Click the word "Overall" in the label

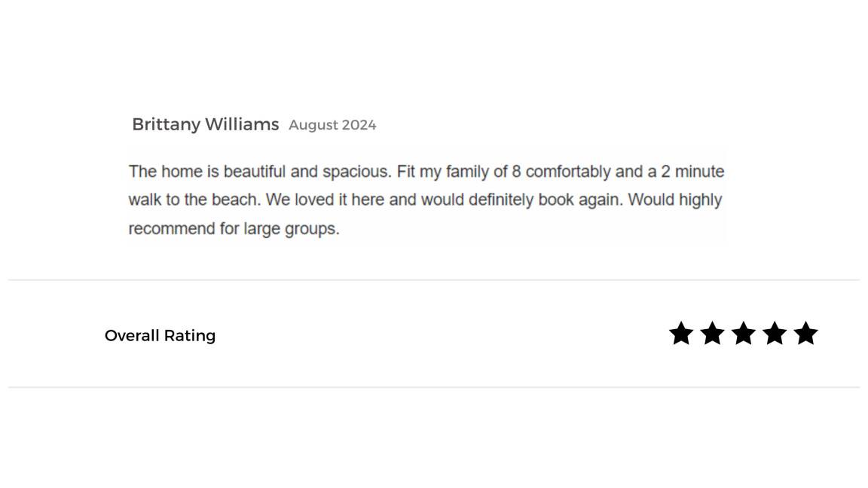pos(132,336)
